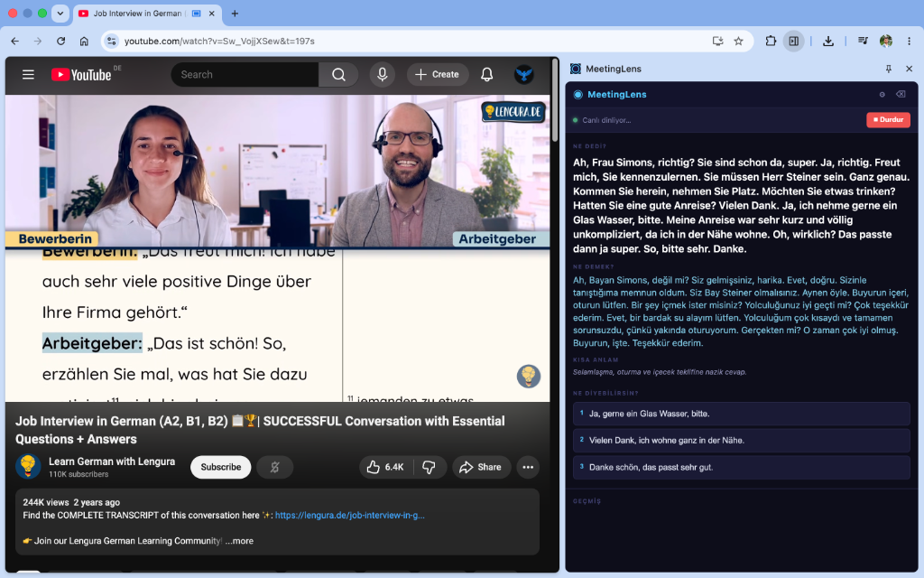Viewport: 924px width, 578px height.
Task: Subscribe to Learn German with Lengura
Action: click(220, 467)
